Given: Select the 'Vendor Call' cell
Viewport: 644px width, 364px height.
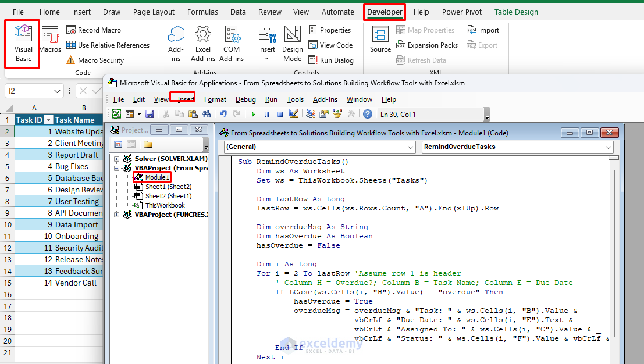Looking at the screenshot, I should [x=79, y=283].
